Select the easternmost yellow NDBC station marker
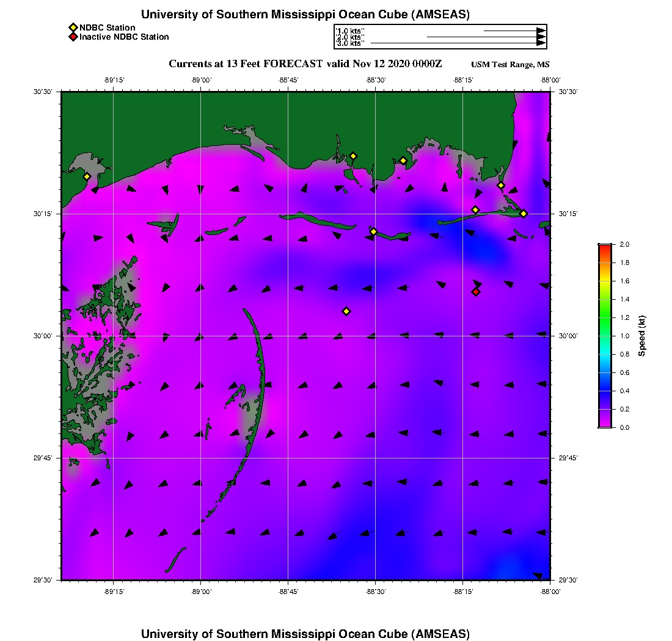 pyautogui.click(x=524, y=214)
